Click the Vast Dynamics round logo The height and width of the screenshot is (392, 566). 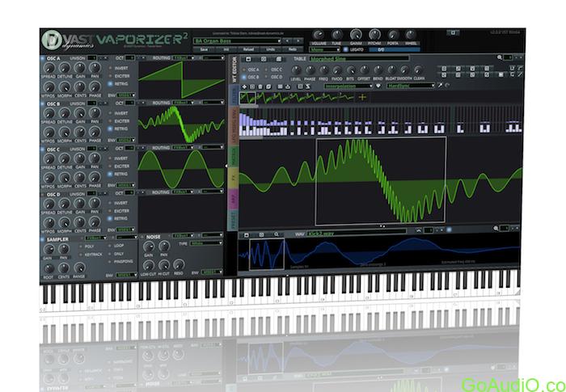[x=52, y=40]
